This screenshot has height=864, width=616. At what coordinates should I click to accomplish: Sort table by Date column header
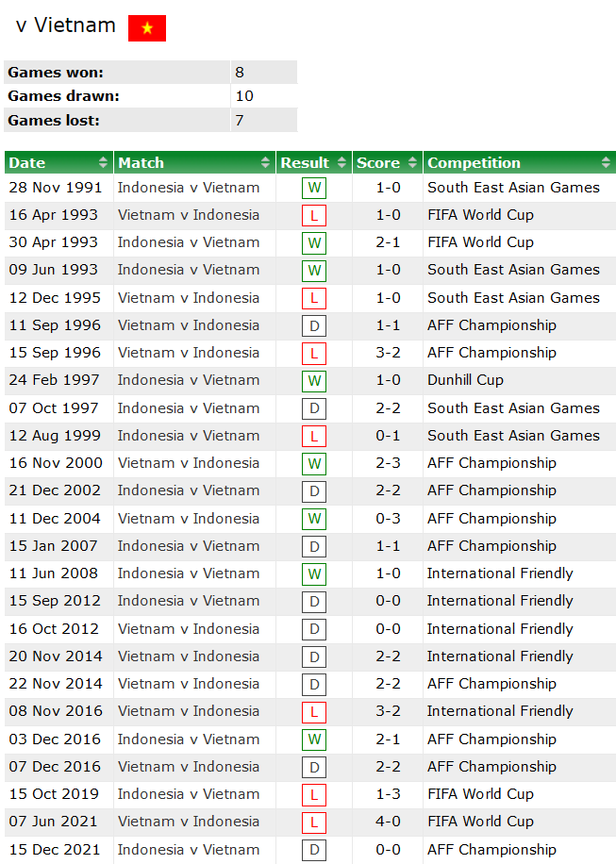coord(58,162)
